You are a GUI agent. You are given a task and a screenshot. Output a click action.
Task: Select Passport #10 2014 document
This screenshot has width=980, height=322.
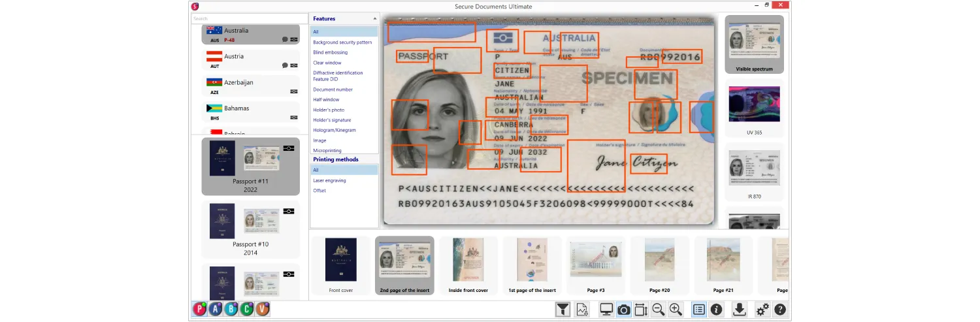point(250,230)
